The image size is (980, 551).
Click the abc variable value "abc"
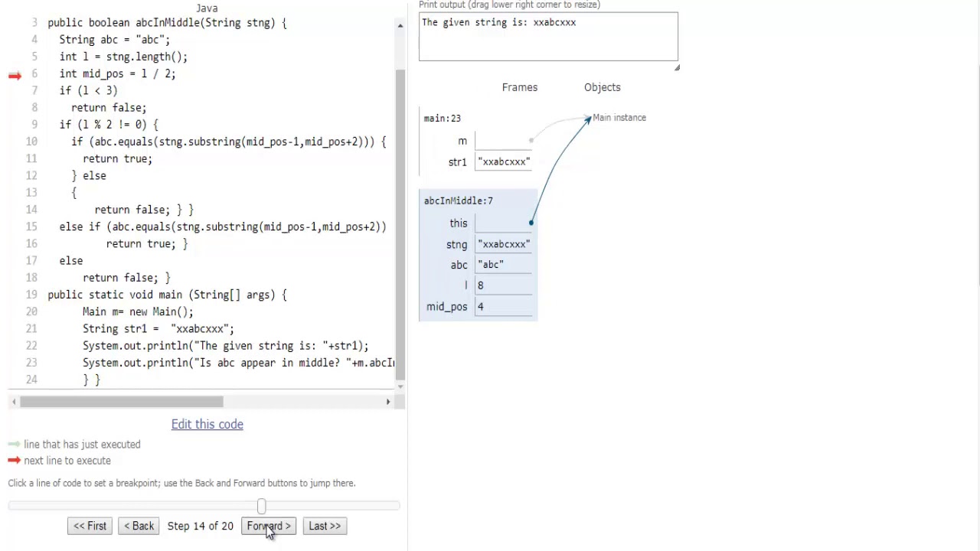pyautogui.click(x=491, y=265)
